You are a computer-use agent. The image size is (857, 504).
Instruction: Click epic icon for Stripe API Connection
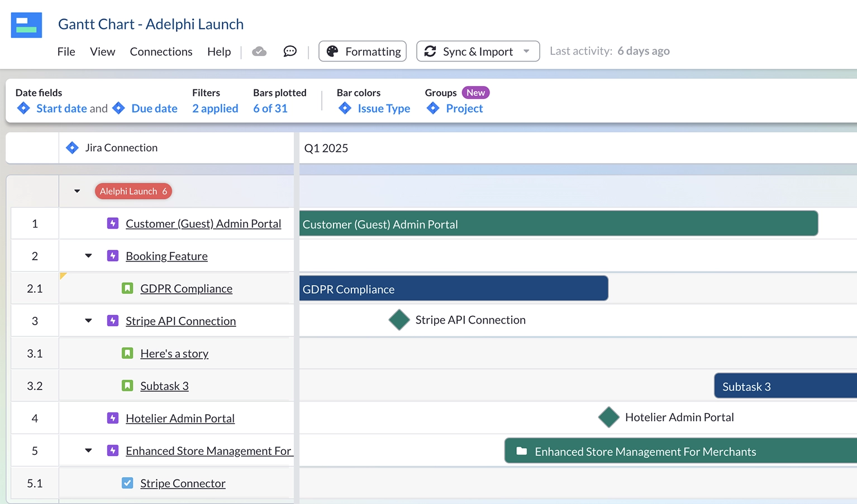[113, 320]
